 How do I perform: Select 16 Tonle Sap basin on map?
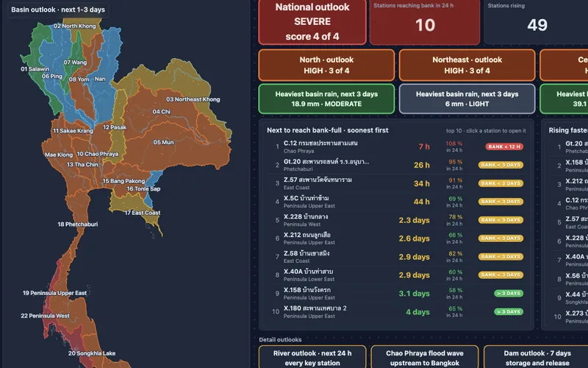[x=143, y=189]
